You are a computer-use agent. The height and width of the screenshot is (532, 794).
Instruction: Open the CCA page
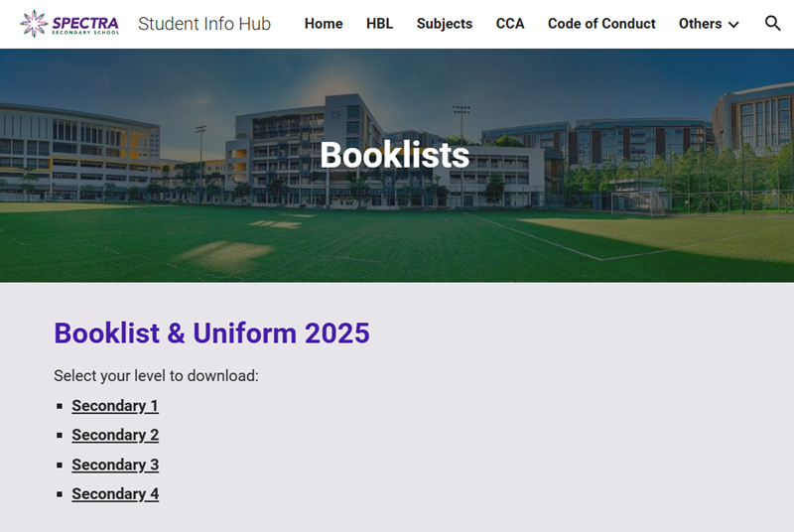(x=510, y=24)
